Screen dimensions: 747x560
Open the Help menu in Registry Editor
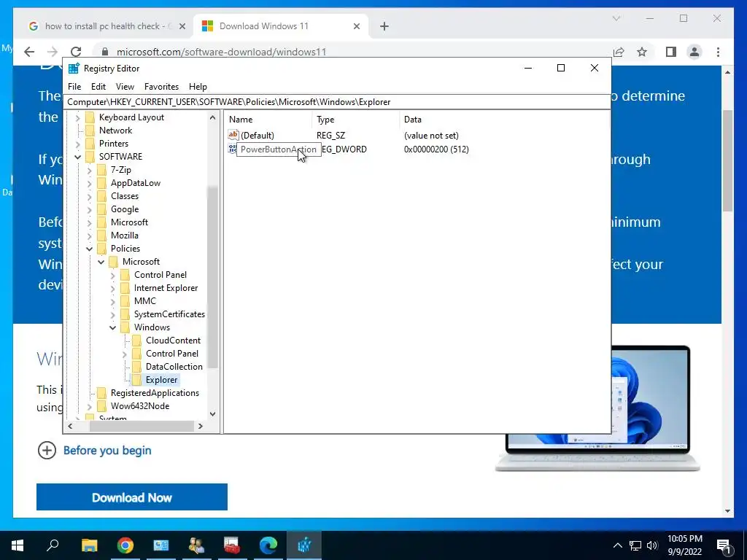pyautogui.click(x=198, y=87)
